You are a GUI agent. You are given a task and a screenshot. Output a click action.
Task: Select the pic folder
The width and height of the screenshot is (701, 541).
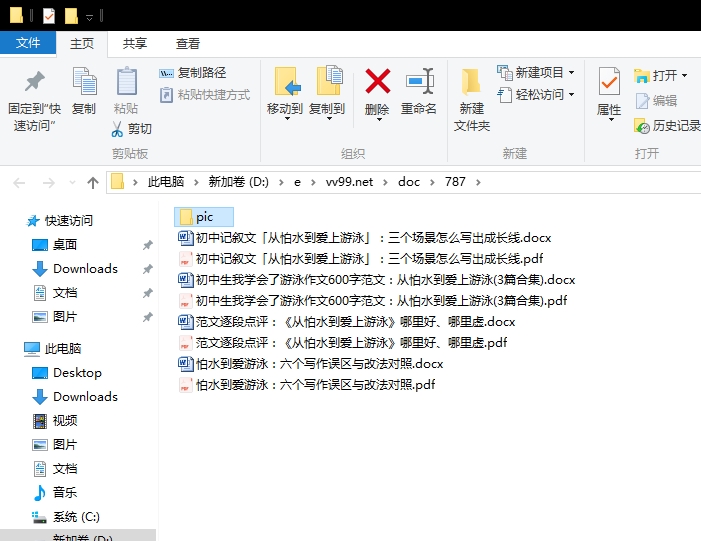point(204,217)
